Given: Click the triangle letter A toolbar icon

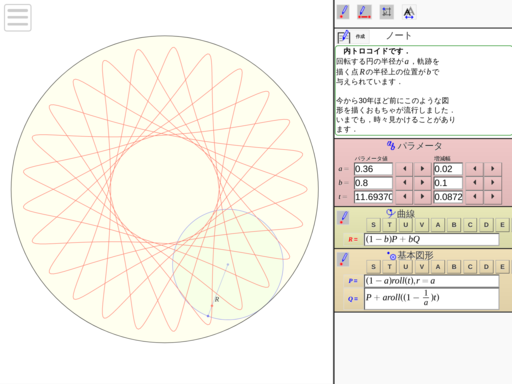Looking at the screenshot, I should (x=409, y=12).
